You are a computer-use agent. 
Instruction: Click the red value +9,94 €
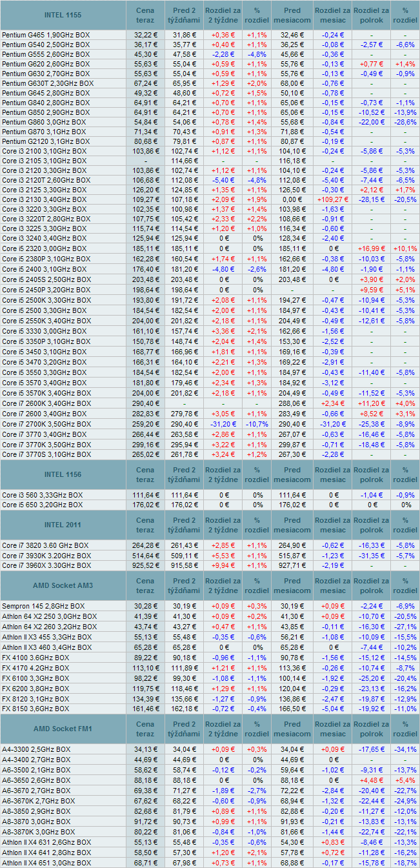click(x=222, y=565)
